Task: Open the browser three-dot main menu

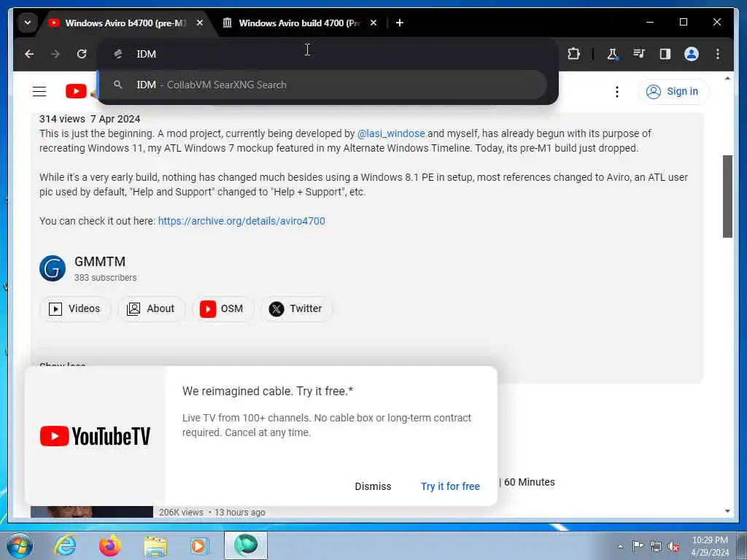Action: pyautogui.click(x=718, y=54)
